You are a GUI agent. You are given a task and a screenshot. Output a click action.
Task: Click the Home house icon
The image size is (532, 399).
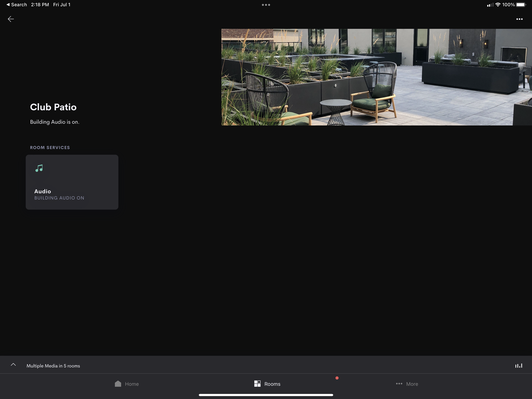coord(118,384)
